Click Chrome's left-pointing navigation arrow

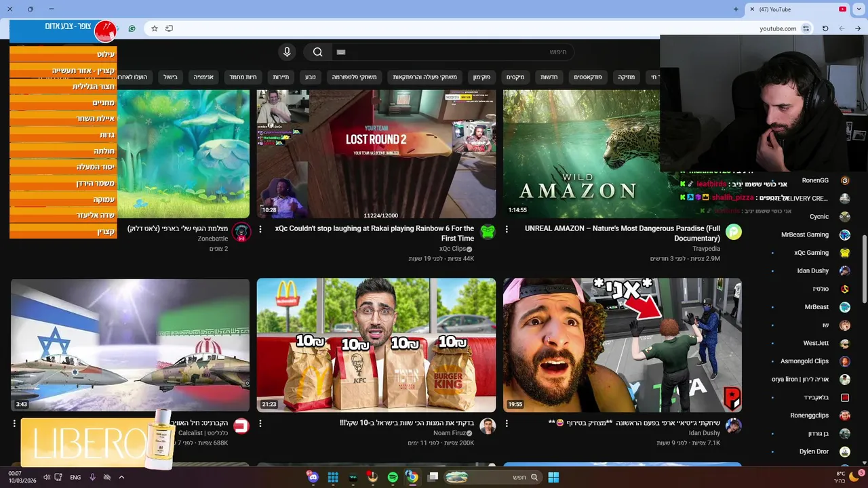click(x=842, y=28)
